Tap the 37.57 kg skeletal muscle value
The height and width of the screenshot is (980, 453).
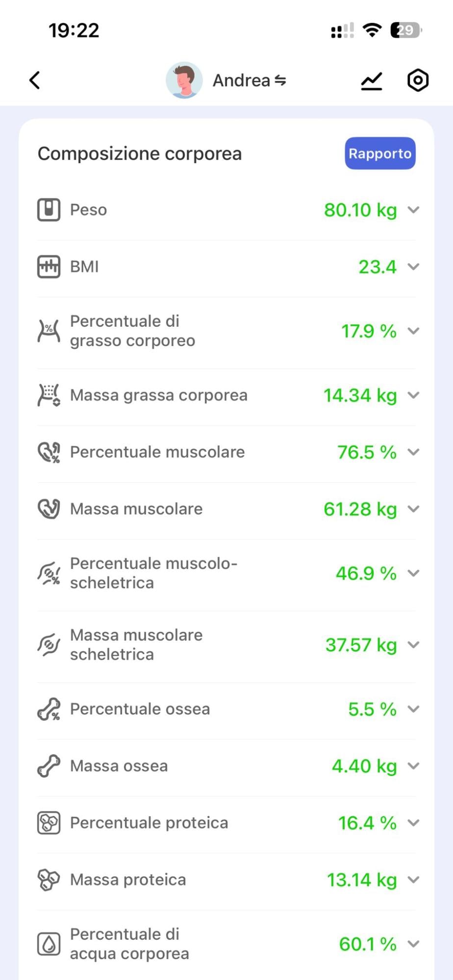click(x=361, y=645)
